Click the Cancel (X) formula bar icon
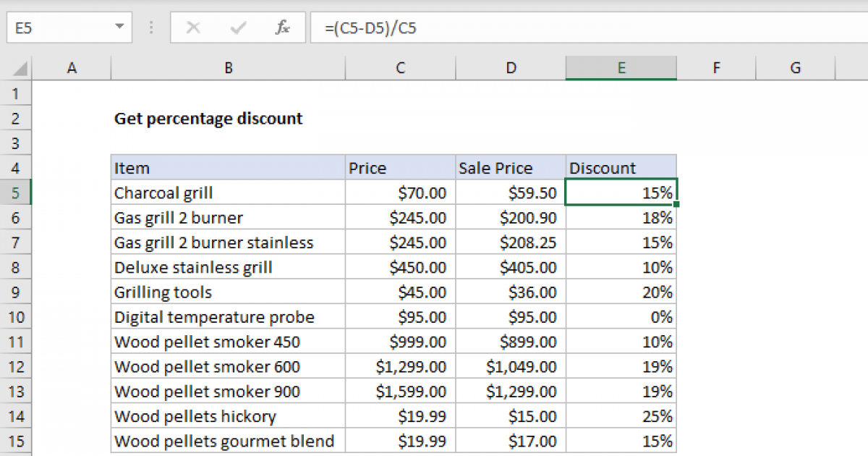The width and height of the screenshot is (868, 456). click(193, 28)
